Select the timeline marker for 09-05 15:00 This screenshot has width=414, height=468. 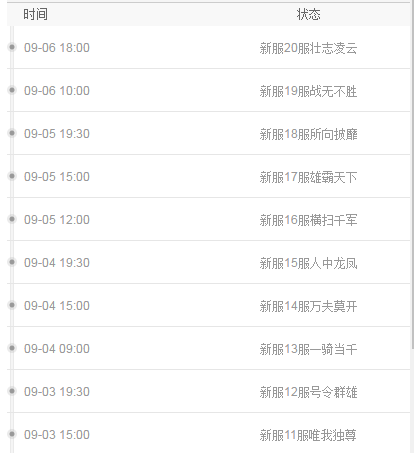coord(12,176)
